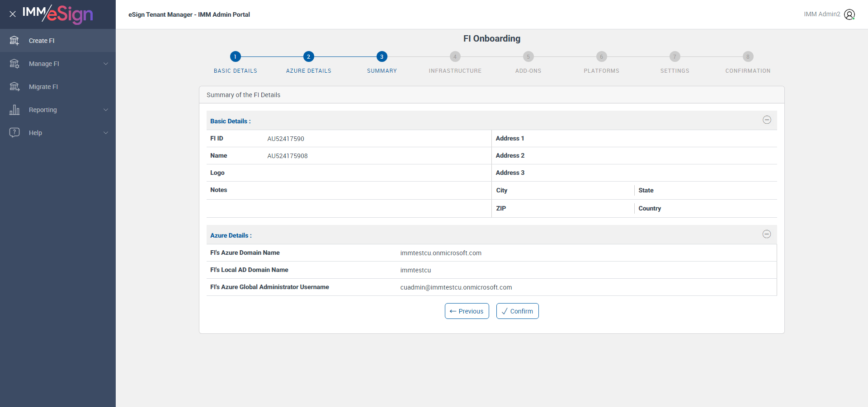Click the Confirm button
The width and height of the screenshot is (868, 407).
pos(517,311)
